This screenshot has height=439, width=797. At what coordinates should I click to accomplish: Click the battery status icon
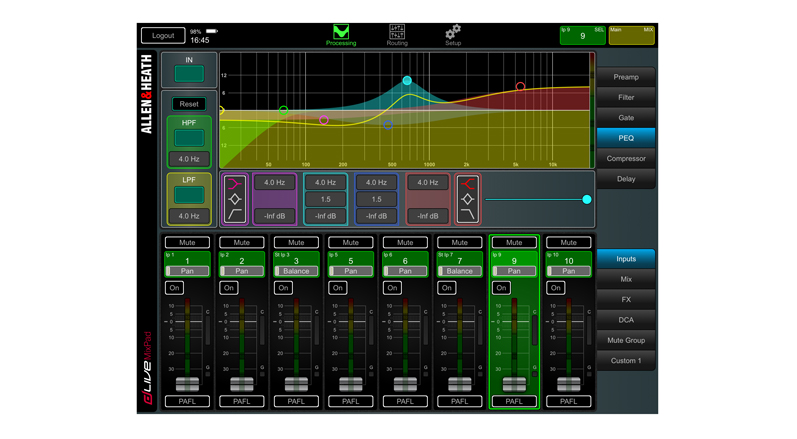[211, 31]
